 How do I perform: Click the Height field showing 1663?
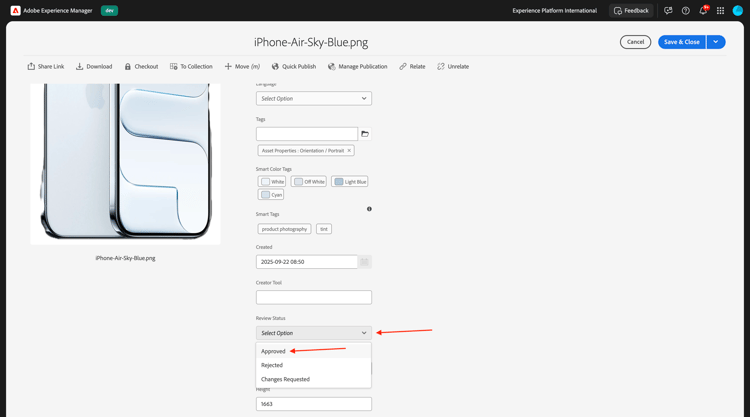point(314,404)
